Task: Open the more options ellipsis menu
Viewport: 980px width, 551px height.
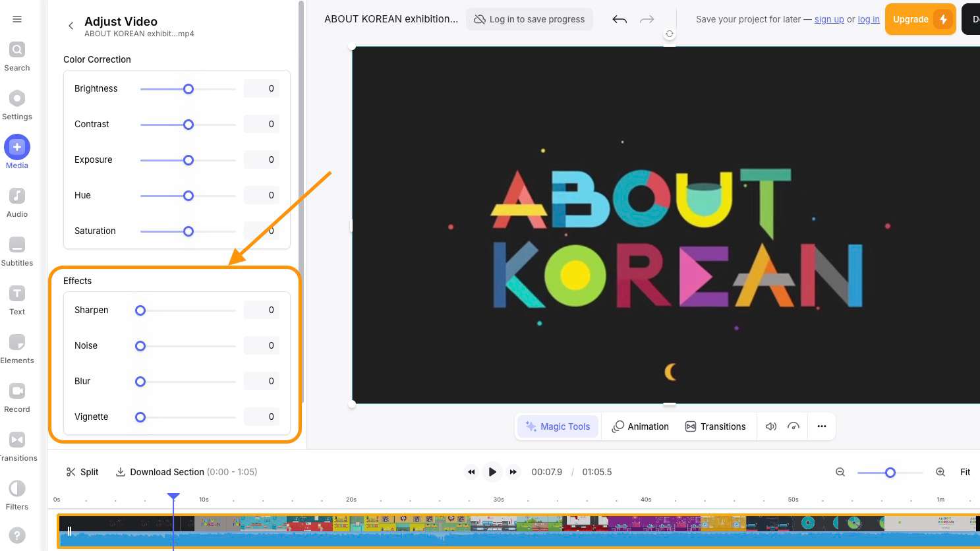Action: point(822,426)
